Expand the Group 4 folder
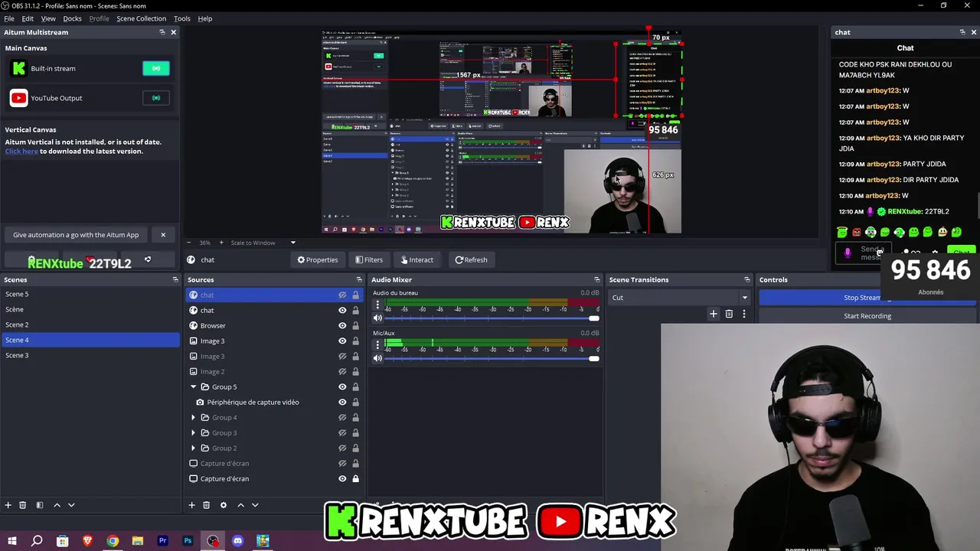 point(194,417)
